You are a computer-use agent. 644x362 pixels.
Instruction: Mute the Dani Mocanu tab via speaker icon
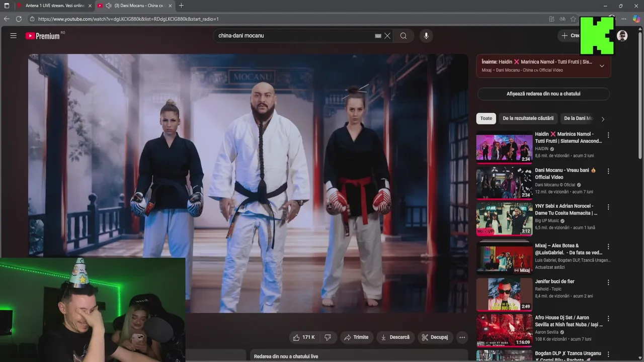(108, 6)
